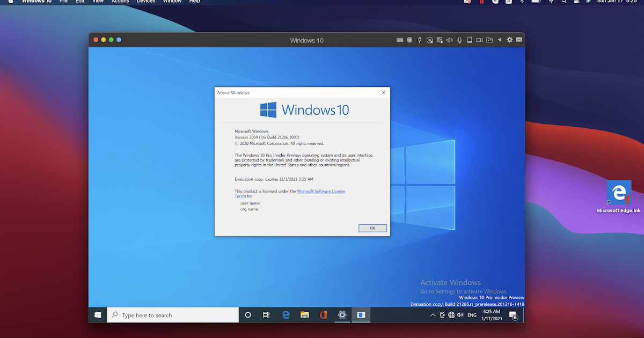The width and height of the screenshot is (644, 338).
Task: Open the Parallels keyboard icon in VM titlebar
Action: tap(400, 40)
